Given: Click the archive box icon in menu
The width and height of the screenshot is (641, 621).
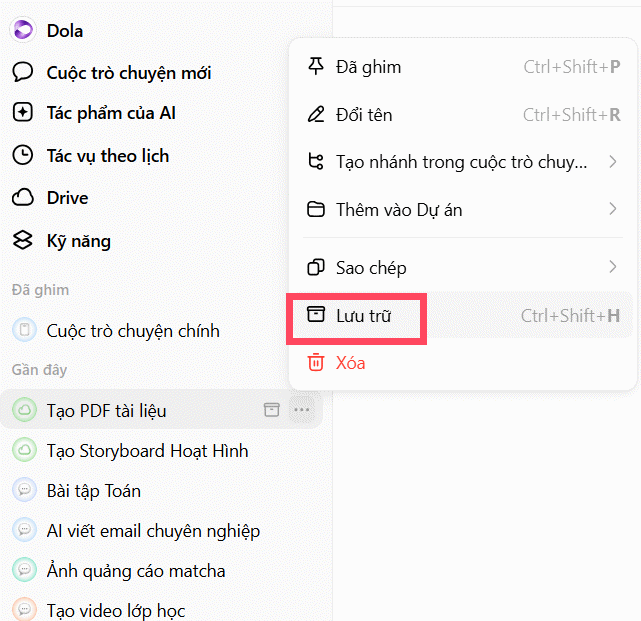Looking at the screenshot, I should 316,314.
